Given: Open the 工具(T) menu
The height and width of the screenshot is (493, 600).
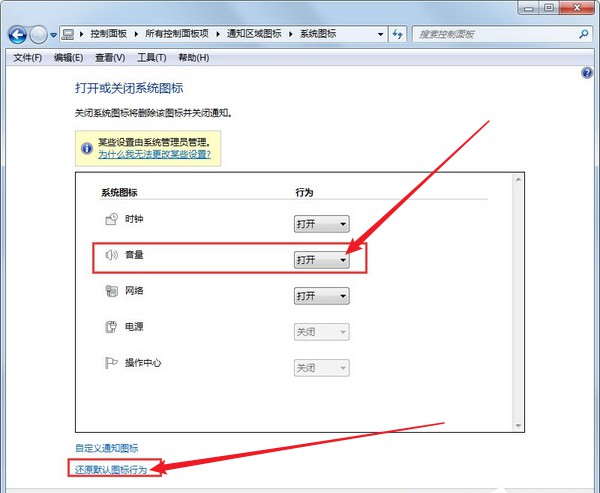Looking at the screenshot, I should point(151,57).
